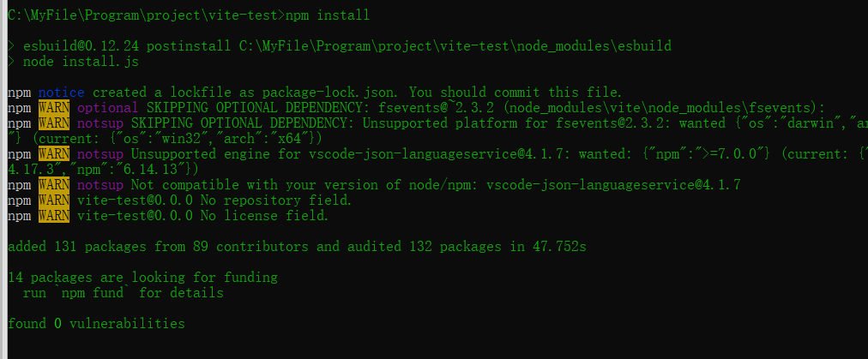Click the magenta "optional" label

click(107, 108)
